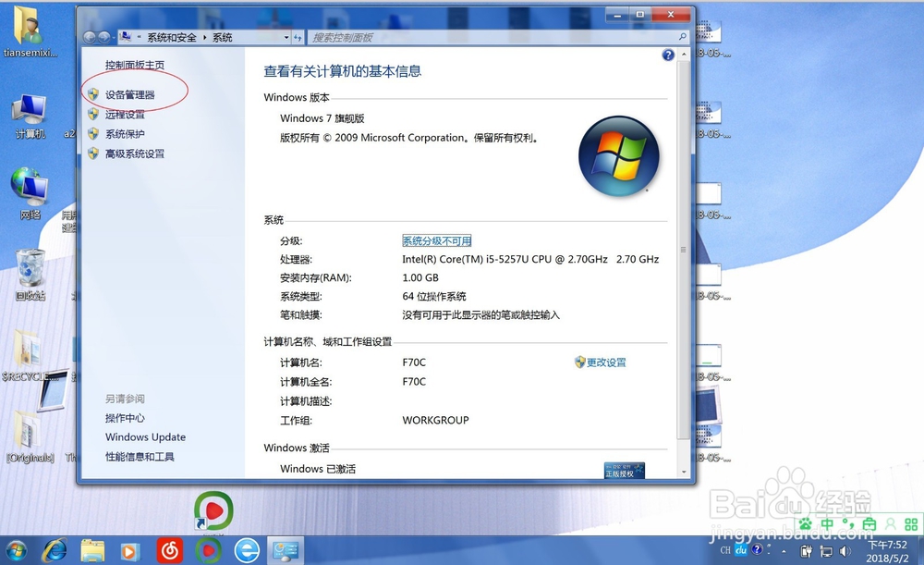
Task: Click the shield icon next to 更改设置
Action: (580, 362)
